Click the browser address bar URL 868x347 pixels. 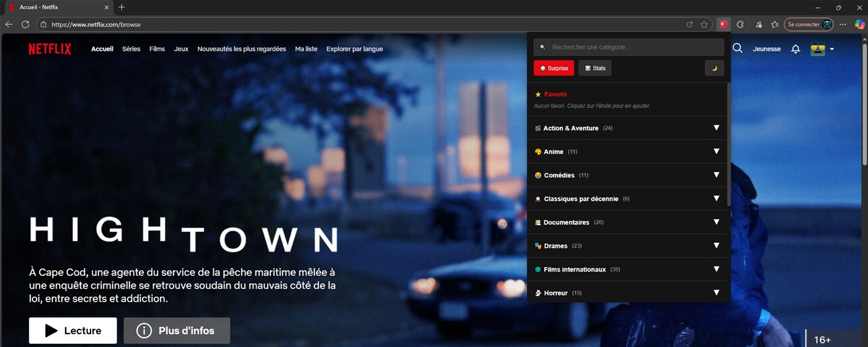(96, 25)
